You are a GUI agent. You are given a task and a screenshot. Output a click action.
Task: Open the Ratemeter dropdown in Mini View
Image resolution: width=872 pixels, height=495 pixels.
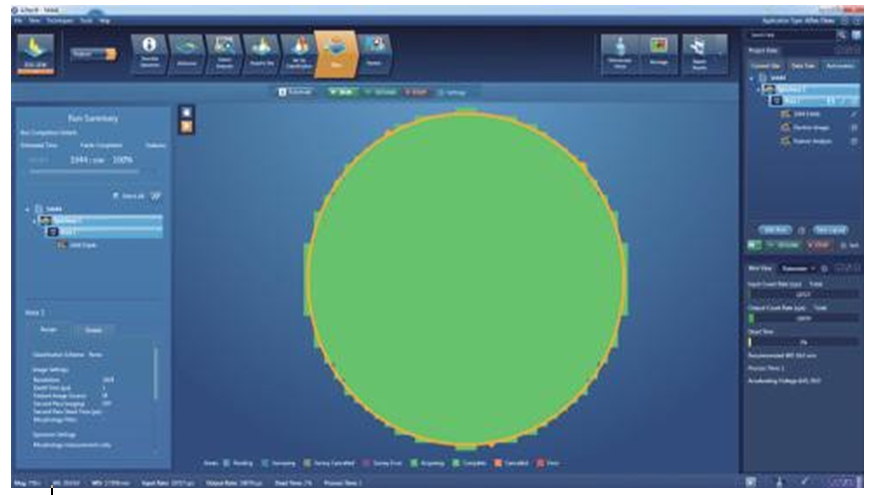coord(799,269)
